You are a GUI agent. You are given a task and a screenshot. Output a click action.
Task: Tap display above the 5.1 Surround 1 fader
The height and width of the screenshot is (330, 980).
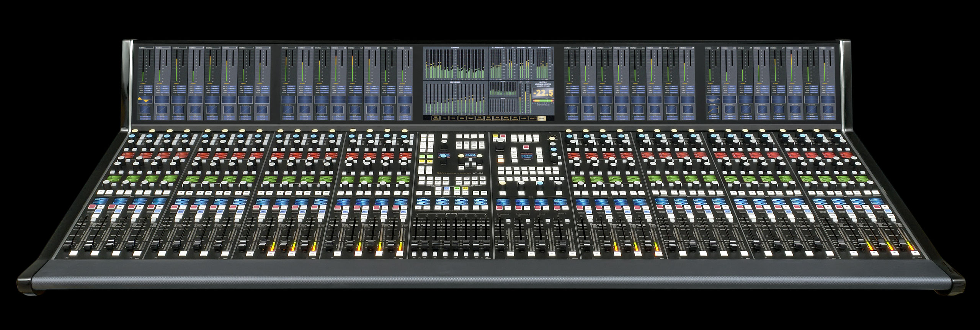503,202
